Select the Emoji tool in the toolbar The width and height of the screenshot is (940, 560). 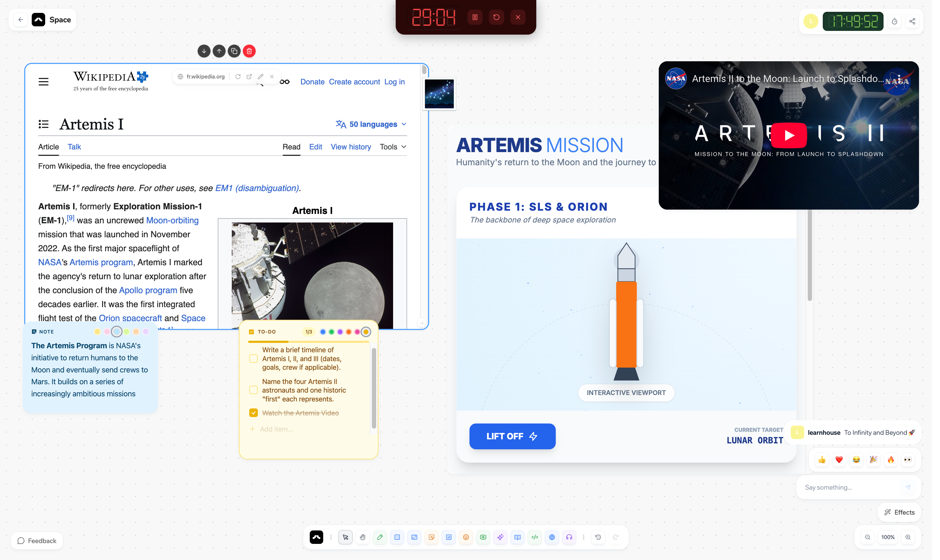466,537
